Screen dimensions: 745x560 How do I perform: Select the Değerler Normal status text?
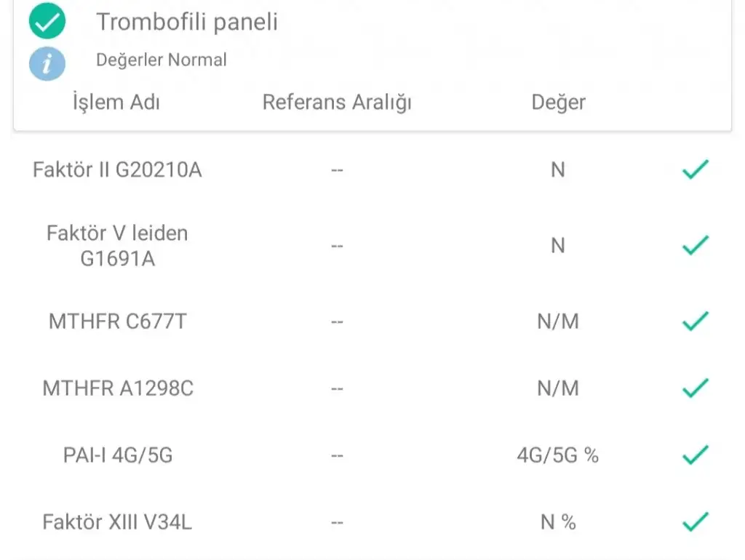point(162,60)
